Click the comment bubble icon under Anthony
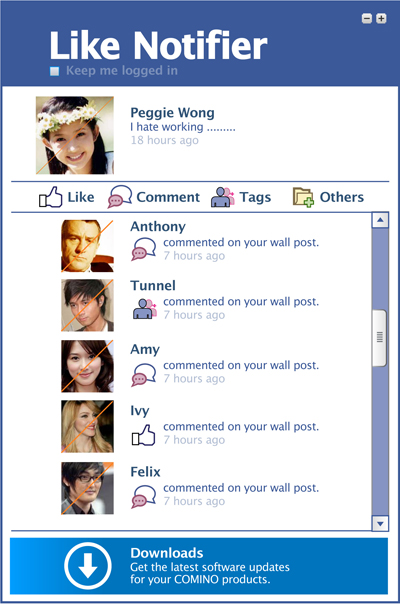Image resolution: width=400 pixels, height=604 pixels. pyautogui.click(x=144, y=249)
